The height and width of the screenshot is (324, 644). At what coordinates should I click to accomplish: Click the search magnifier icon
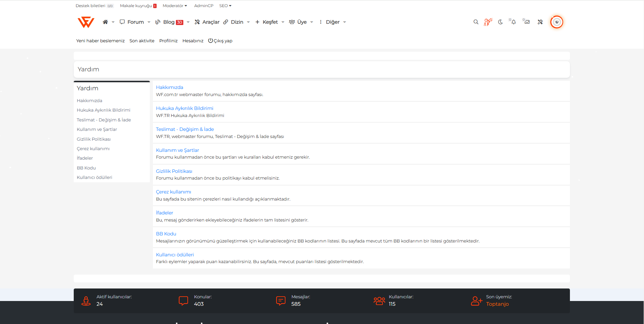point(476,22)
